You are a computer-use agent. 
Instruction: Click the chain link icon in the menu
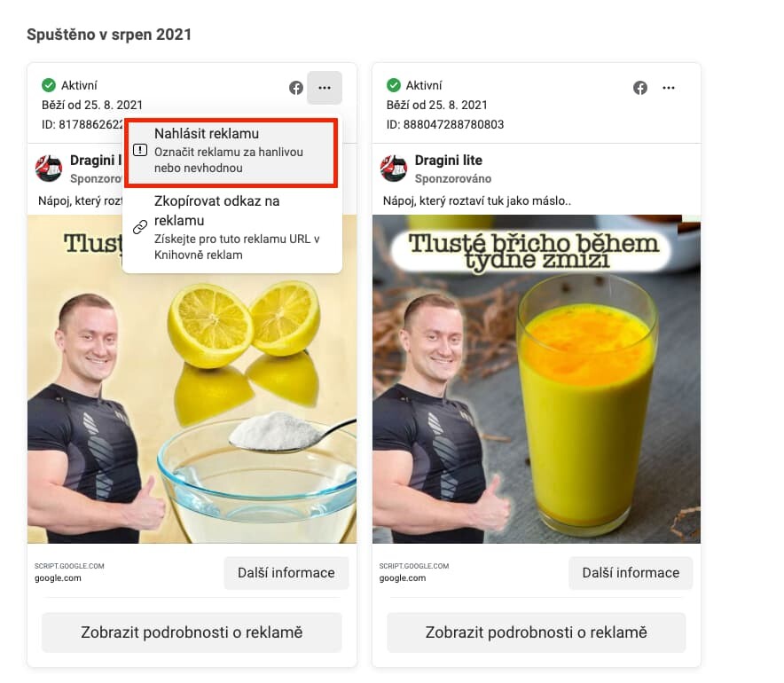point(140,227)
